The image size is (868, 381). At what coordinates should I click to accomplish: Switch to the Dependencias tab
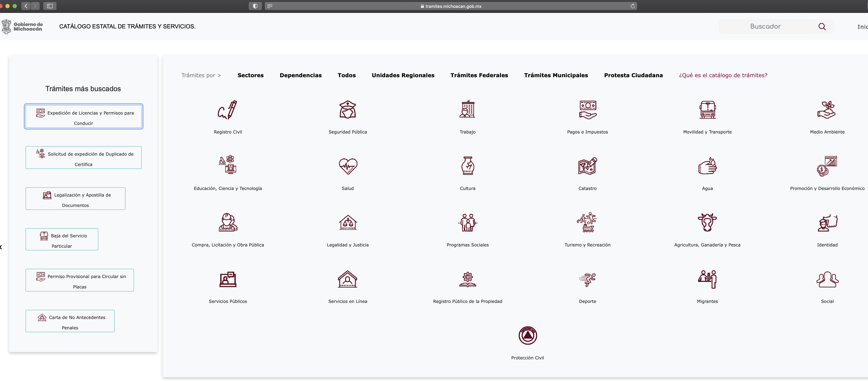pyautogui.click(x=301, y=75)
